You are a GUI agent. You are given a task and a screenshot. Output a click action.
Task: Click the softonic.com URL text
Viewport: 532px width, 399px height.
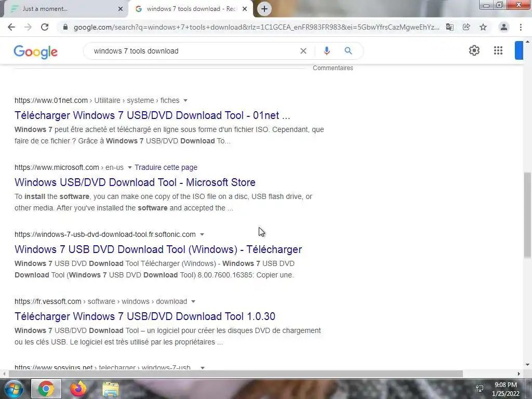point(105,234)
